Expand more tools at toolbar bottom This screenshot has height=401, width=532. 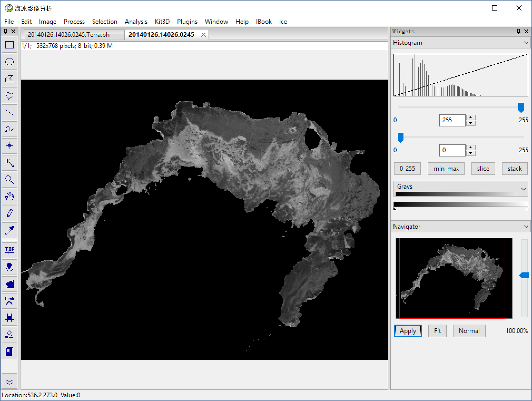tap(9, 382)
